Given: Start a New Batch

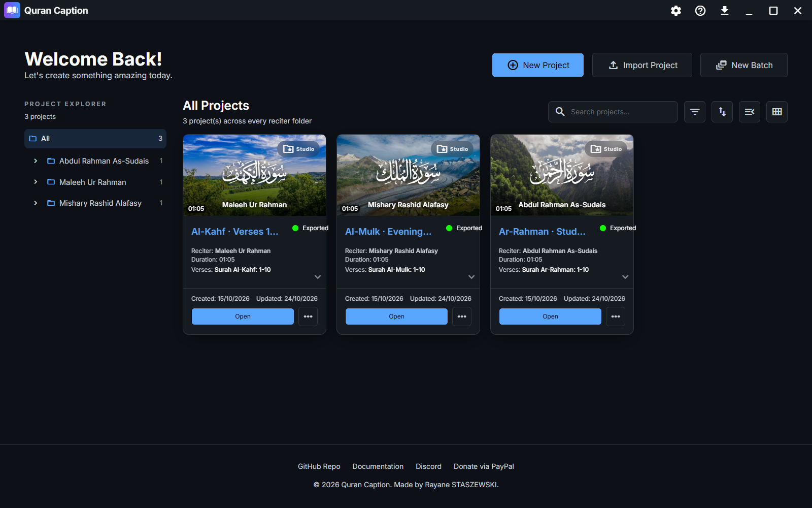Looking at the screenshot, I should pyautogui.click(x=744, y=65).
